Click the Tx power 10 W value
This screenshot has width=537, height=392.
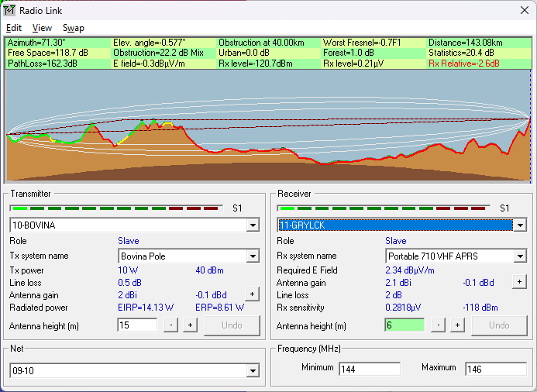coord(128,270)
